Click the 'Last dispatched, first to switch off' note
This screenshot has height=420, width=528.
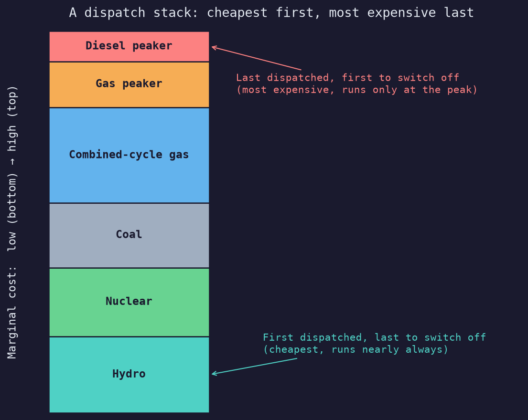coord(347,78)
